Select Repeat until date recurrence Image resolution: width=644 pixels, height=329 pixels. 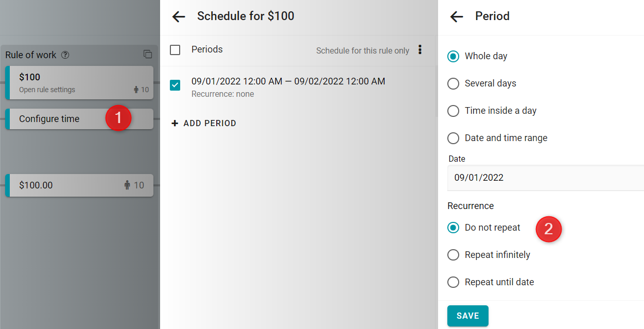click(453, 282)
